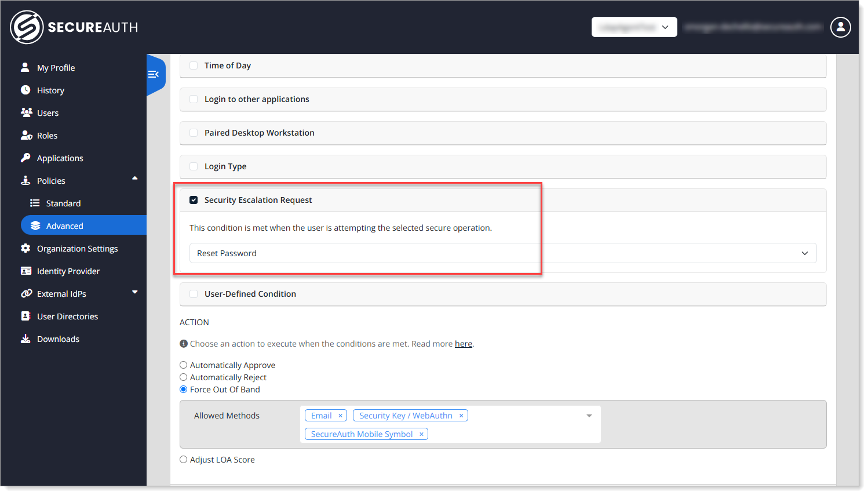Click the Policies icon in sidebar
The height and width of the screenshot is (495, 868).
[25, 180]
